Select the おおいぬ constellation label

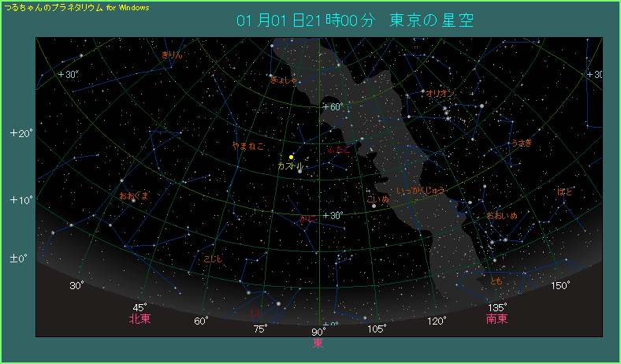pyautogui.click(x=501, y=215)
